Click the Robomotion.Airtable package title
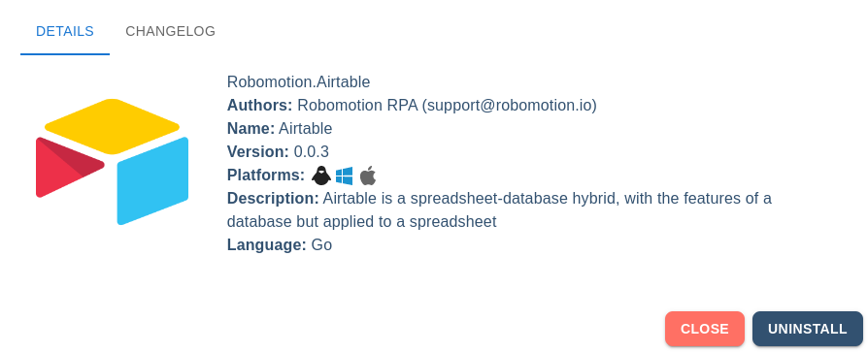Screen dimensions: 868x352 (298, 81)
